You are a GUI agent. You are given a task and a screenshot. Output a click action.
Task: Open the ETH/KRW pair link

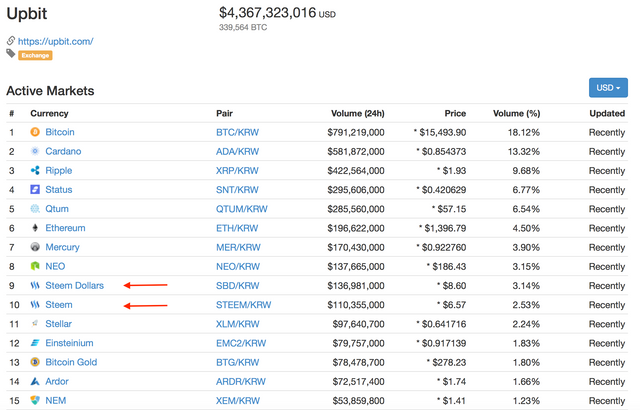pyautogui.click(x=237, y=228)
